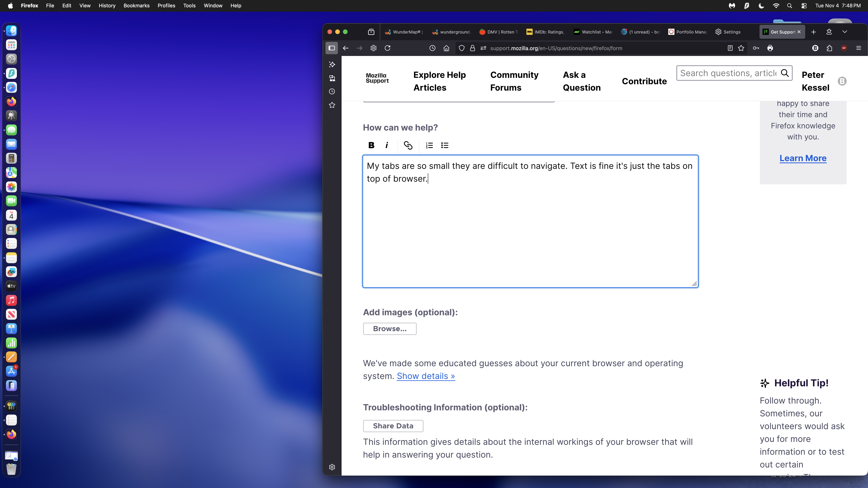
Task: Reload the current page
Action: (387, 48)
